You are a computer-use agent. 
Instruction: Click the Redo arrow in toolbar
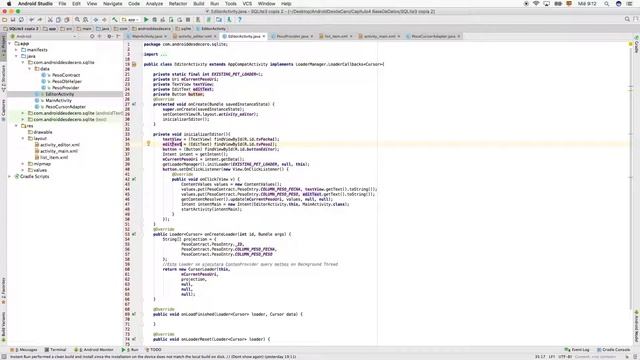click(40, 20)
